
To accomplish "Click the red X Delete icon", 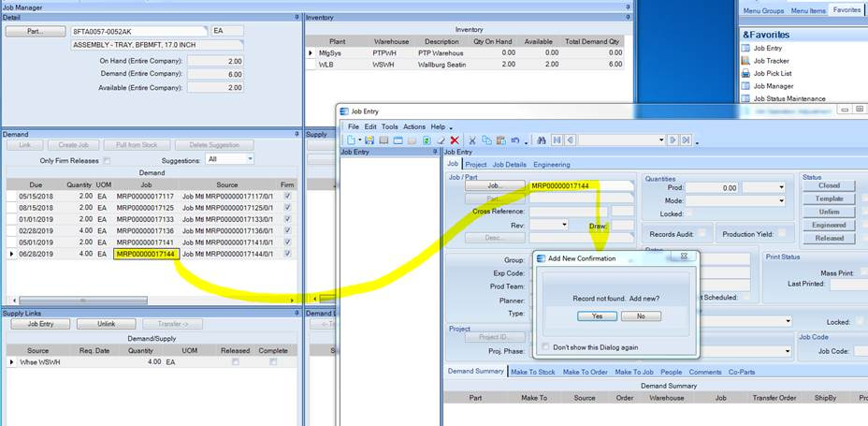I will (455, 140).
